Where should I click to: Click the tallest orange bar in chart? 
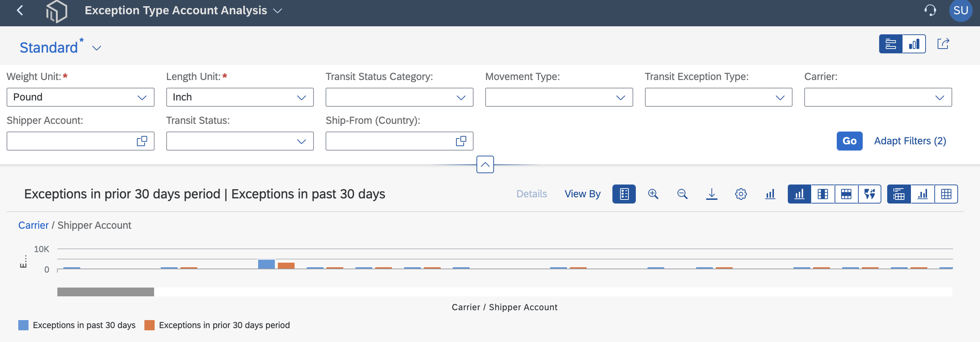pos(286,266)
